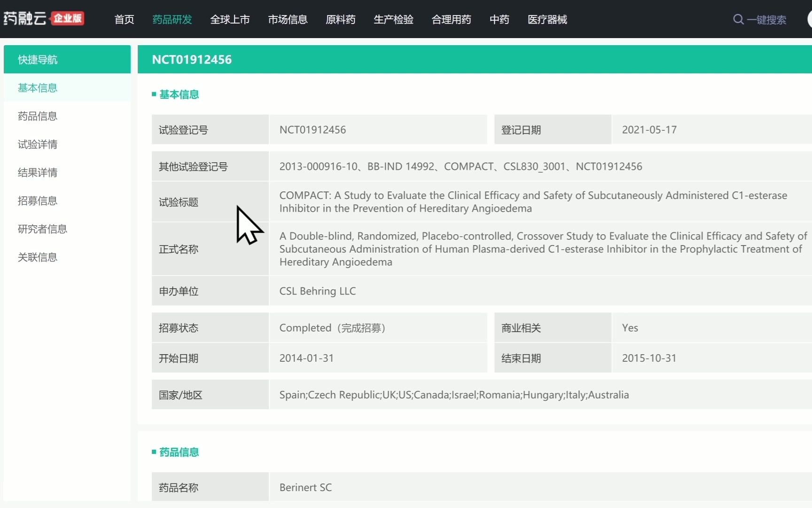This screenshot has height=508, width=812.
Task: Open 医疗器械 in the top bar
Action: point(547,19)
